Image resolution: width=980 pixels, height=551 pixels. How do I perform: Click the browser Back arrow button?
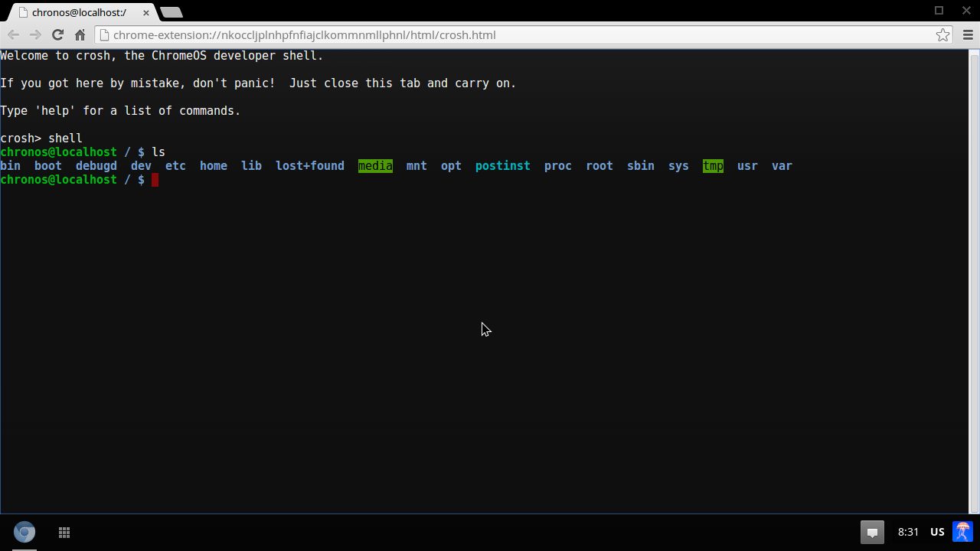pos(13,35)
